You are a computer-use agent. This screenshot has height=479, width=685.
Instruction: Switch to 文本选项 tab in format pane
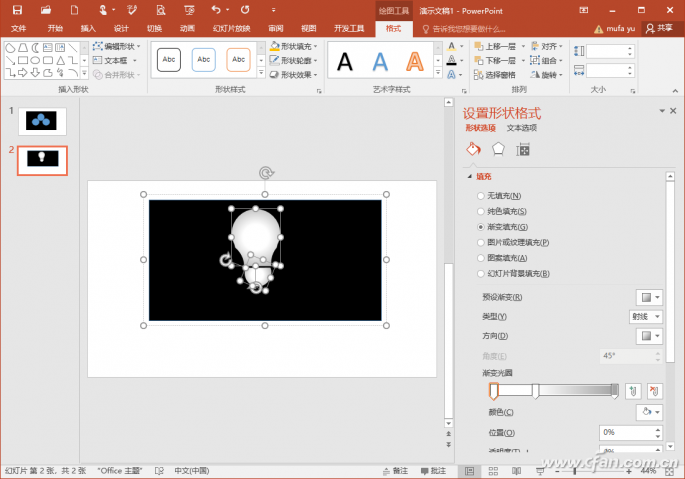521,128
